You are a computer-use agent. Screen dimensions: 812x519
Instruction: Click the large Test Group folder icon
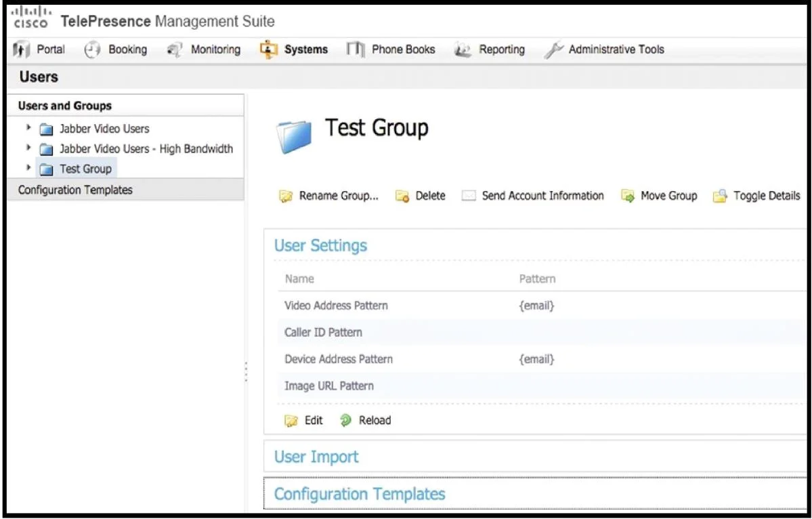coord(294,136)
